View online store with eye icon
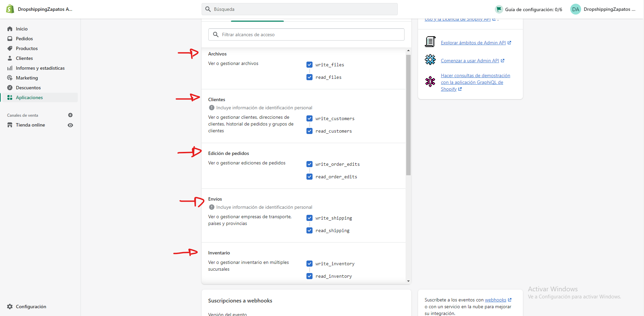This screenshot has width=644, height=316. [70, 125]
